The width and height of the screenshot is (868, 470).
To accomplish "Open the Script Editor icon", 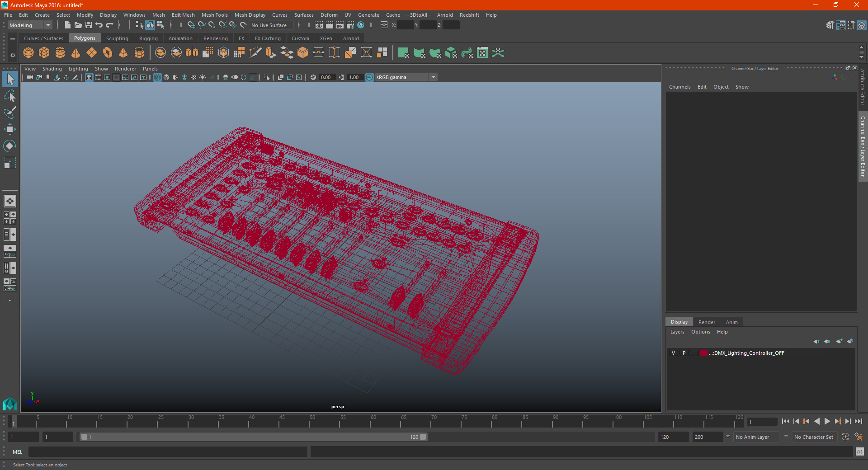I will point(859,451).
